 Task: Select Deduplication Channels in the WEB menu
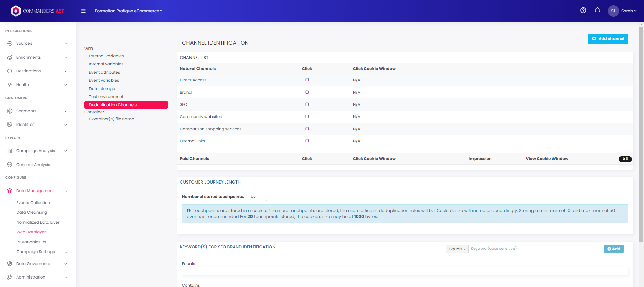coord(126,105)
